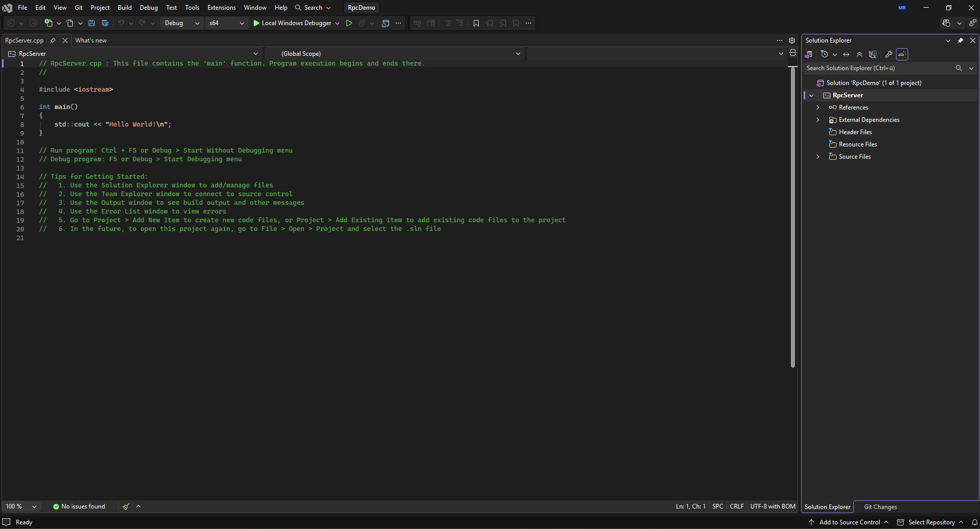Click the Find in Files toolbar icon
This screenshot has width=980, height=529.
click(386, 23)
